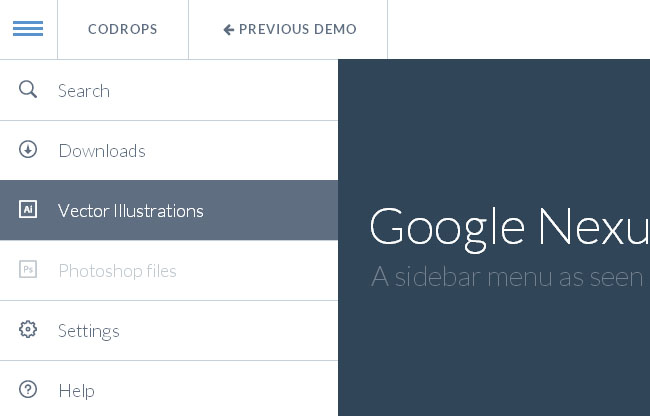The width and height of the screenshot is (650, 416).
Task: Click the Downloads circled arrow icon
Action: pos(28,150)
